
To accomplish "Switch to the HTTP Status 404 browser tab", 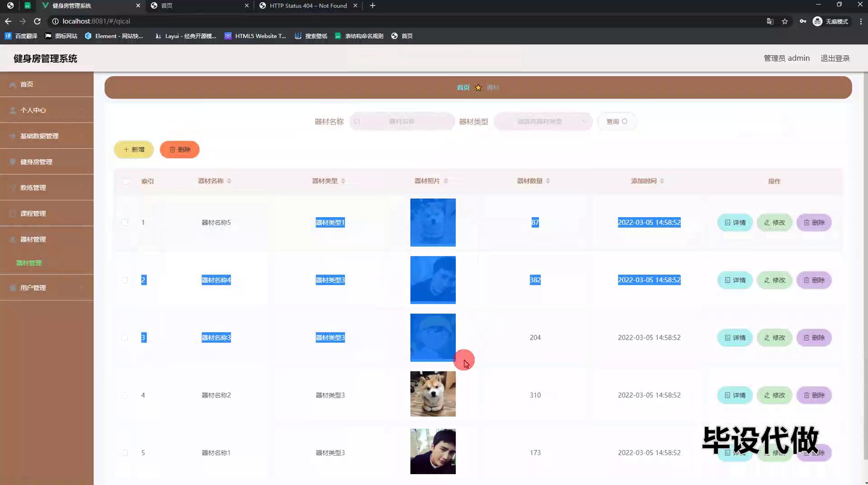I will click(x=307, y=5).
